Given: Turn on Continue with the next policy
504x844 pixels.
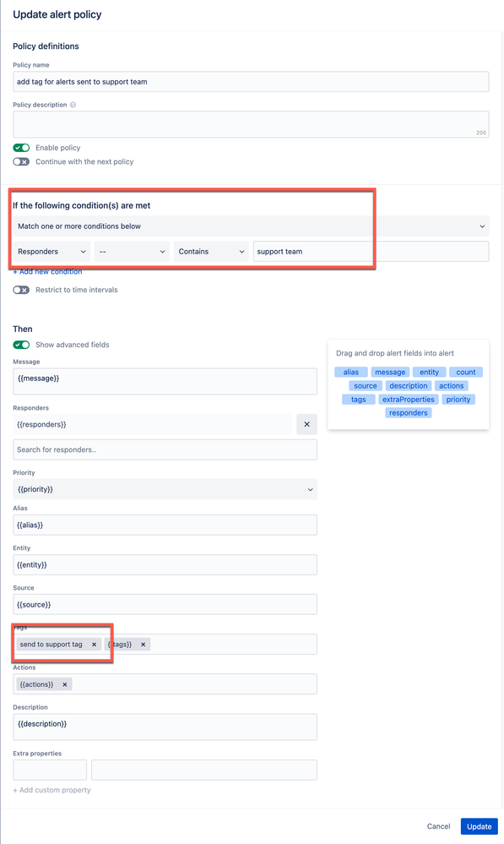Looking at the screenshot, I should pos(21,161).
